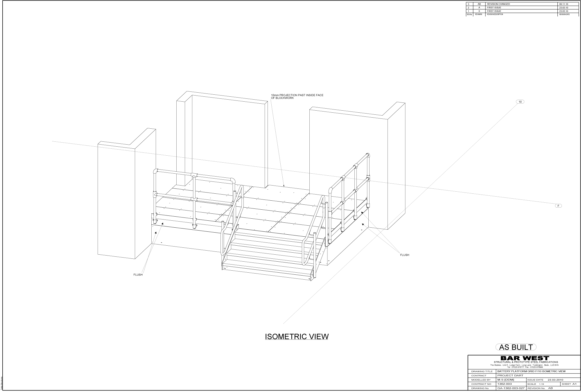Click the '23.03.2010' issue date value

[x=555, y=380]
